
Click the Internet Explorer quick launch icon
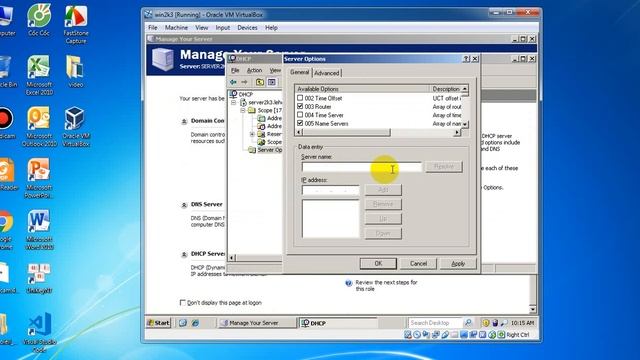click(x=195, y=323)
